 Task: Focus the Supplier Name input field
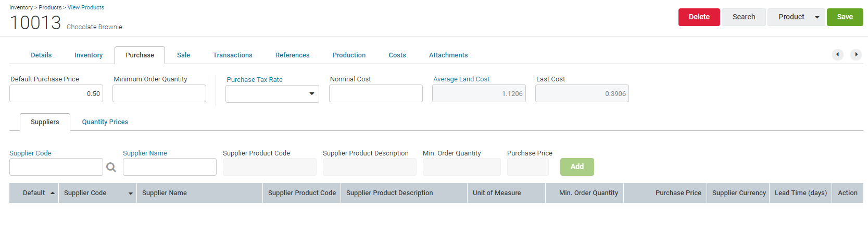click(x=170, y=167)
